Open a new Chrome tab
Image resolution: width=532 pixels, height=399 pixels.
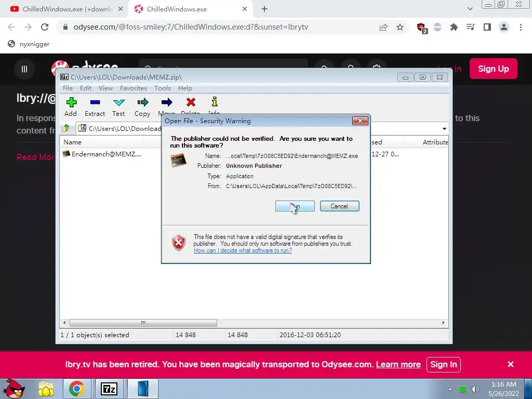[264, 9]
